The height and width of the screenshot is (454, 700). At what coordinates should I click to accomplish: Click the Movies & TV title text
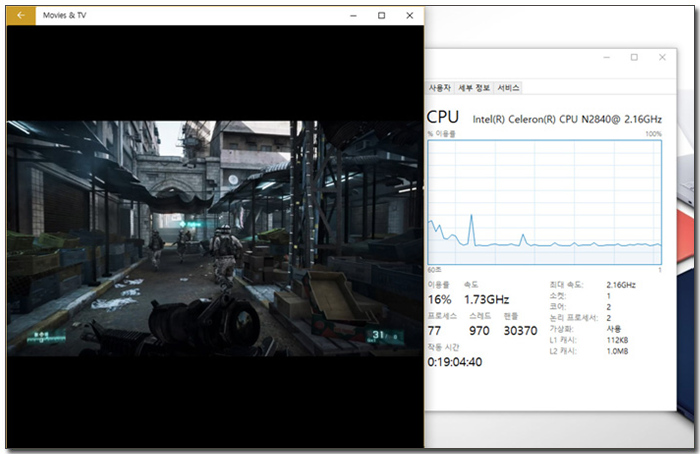65,15
